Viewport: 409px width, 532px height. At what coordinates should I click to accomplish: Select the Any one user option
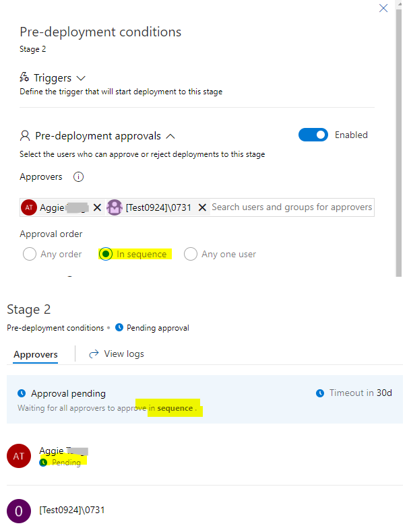pos(191,254)
